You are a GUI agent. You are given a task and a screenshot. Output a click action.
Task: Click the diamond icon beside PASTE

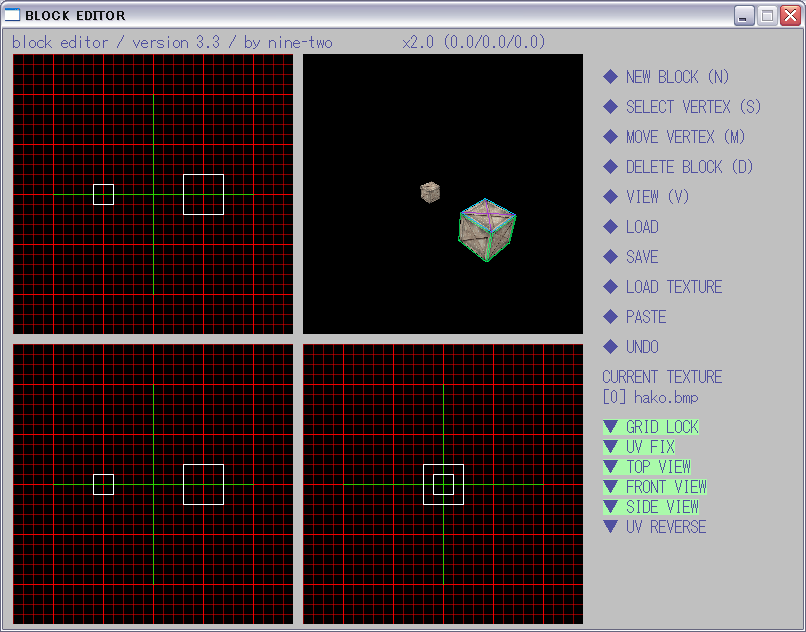(611, 317)
